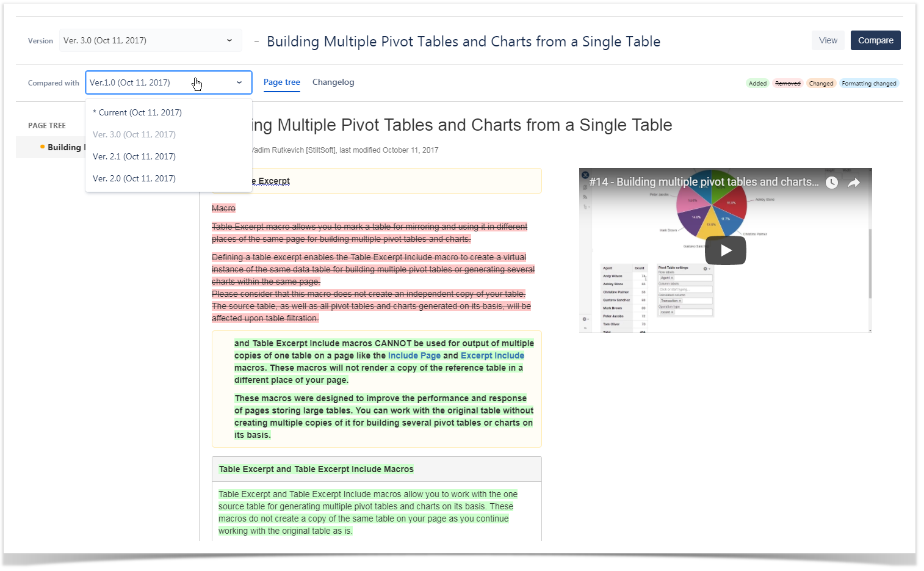This screenshot has height=571, width=924.
Task: Click the Removed legend badge
Action: (x=788, y=84)
